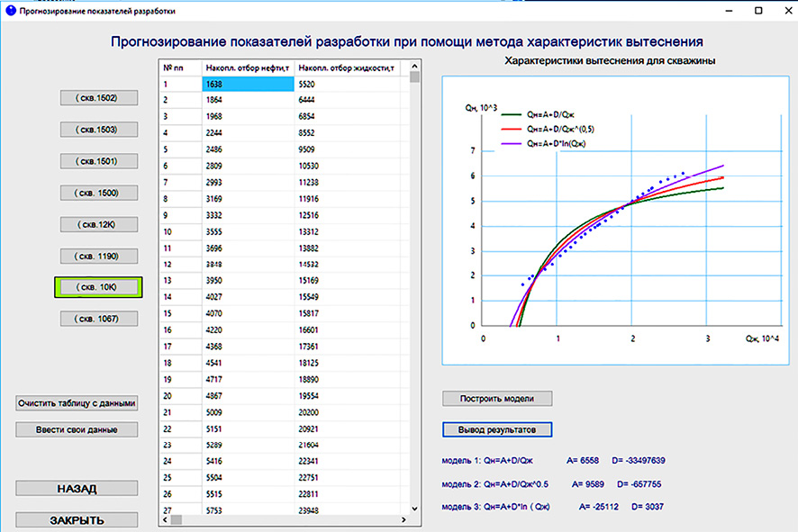Go back with the НАЗАД button
The height and width of the screenshot is (532, 798).
click(77, 489)
